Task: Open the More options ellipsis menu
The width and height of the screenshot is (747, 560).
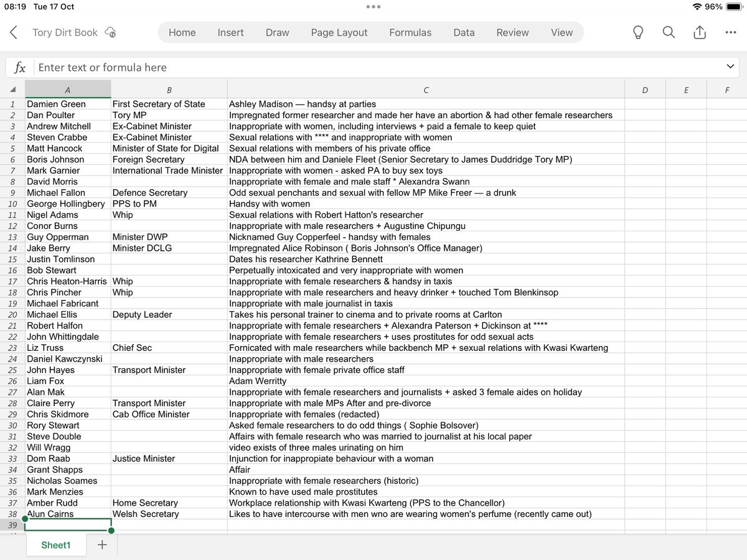Action: click(730, 32)
